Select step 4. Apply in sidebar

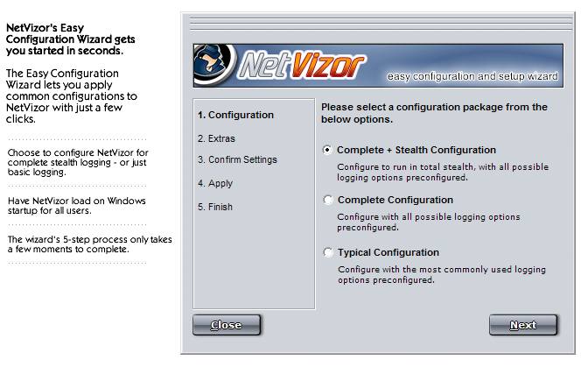215,183
